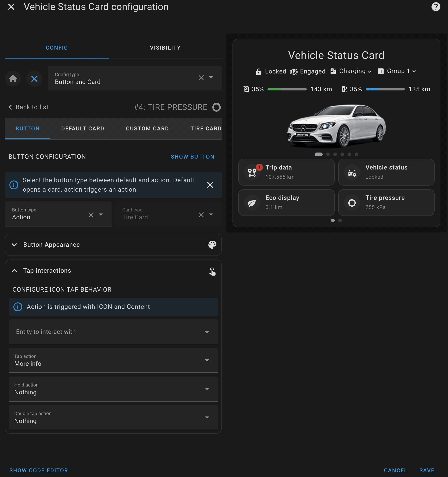Clear the Button type selection

[x=91, y=215]
